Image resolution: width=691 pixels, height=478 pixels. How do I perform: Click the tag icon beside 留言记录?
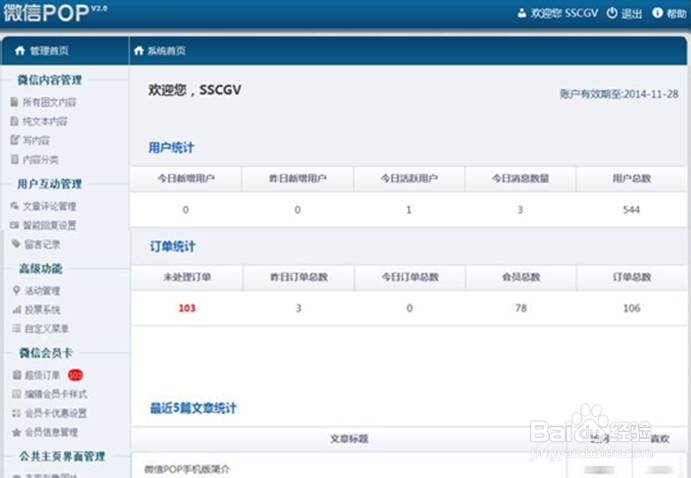pos(16,244)
